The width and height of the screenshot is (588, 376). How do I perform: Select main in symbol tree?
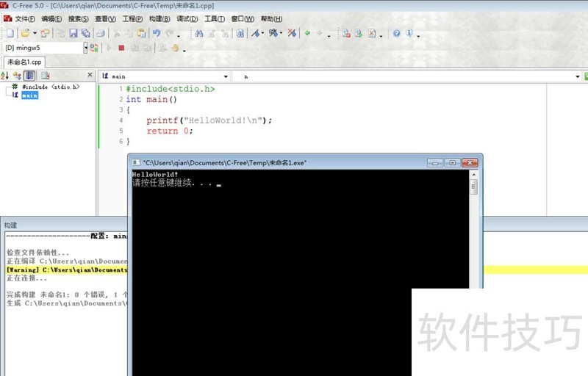29,95
